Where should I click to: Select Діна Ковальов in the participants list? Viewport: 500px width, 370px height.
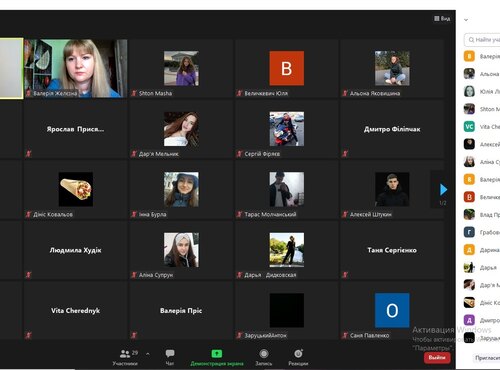tap(482, 303)
